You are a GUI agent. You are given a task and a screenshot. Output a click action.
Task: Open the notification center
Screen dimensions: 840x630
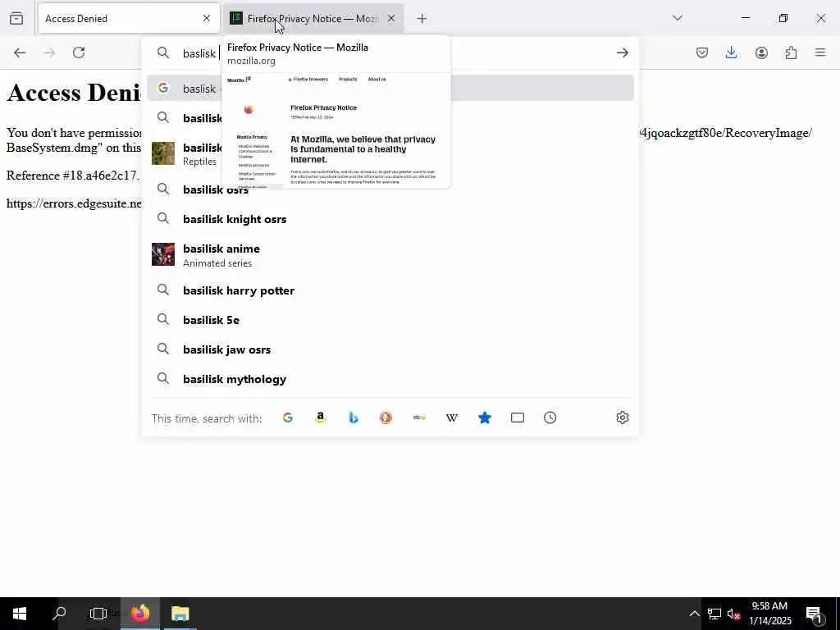click(815, 614)
